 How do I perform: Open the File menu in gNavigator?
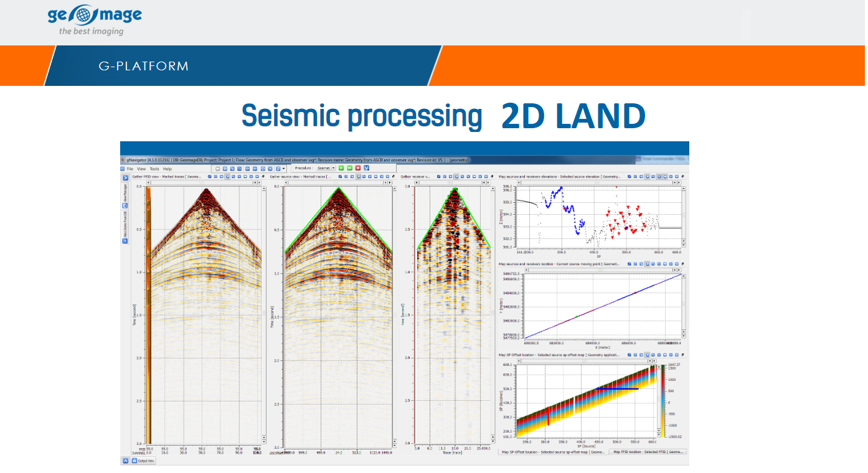(x=130, y=169)
